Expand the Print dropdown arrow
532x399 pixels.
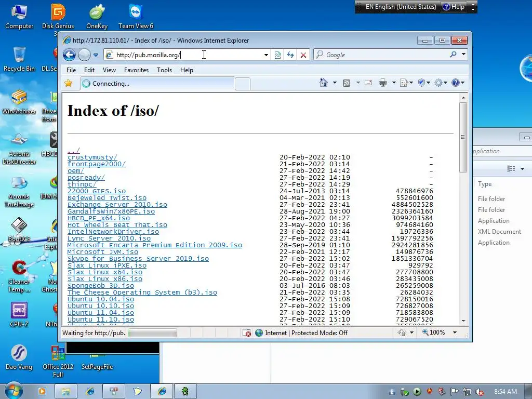tap(394, 83)
